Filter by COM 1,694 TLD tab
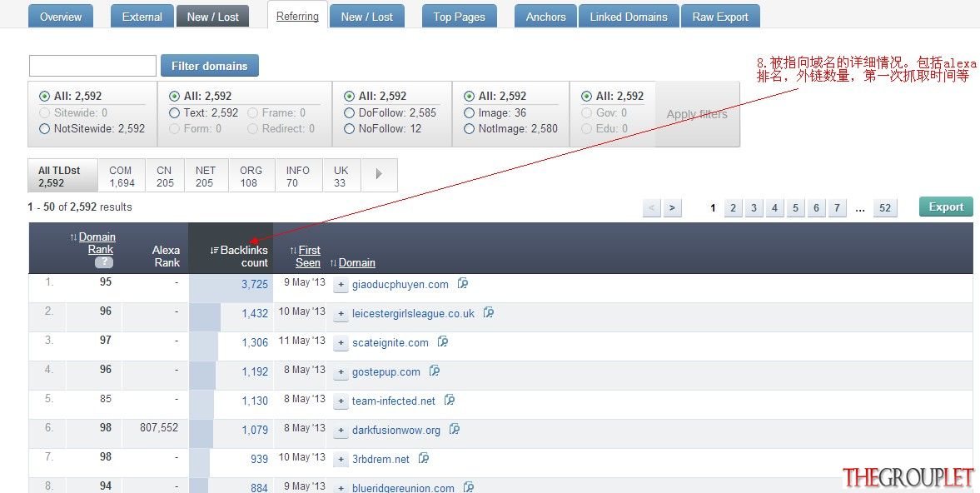Viewport: 980px width, 493px height. (122, 177)
